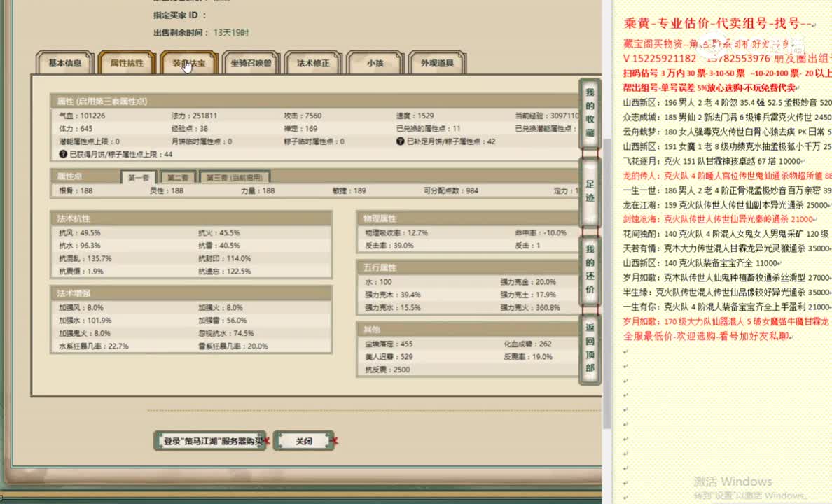Click 体力：645 value

coord(76,128)
